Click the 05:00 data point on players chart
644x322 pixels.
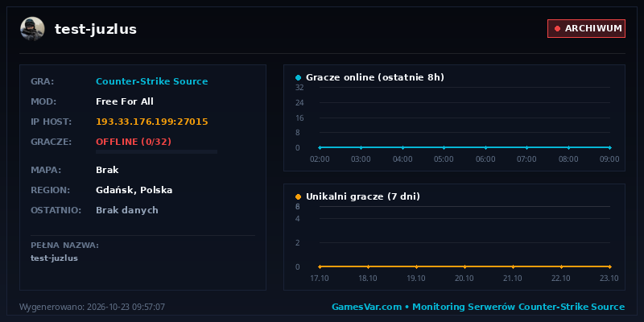pos(444,147)
